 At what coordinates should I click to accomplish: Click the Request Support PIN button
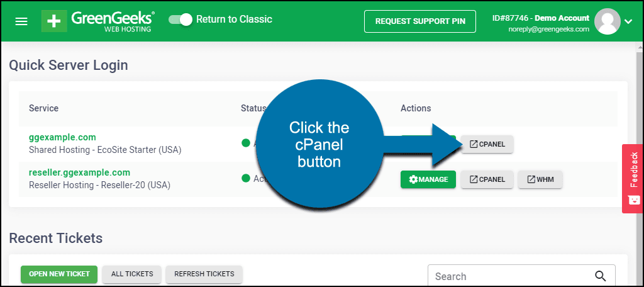[x=419, y=21]
